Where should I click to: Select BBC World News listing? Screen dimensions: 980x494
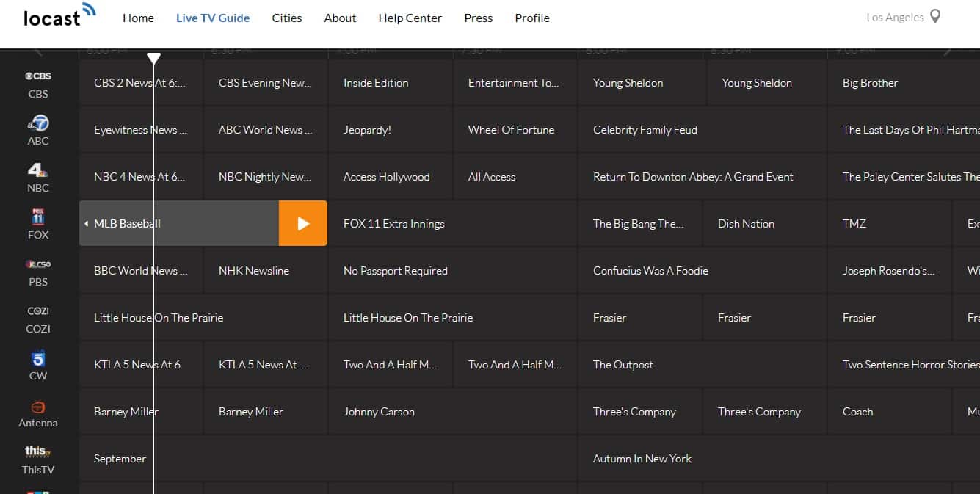tap(141, 271)
